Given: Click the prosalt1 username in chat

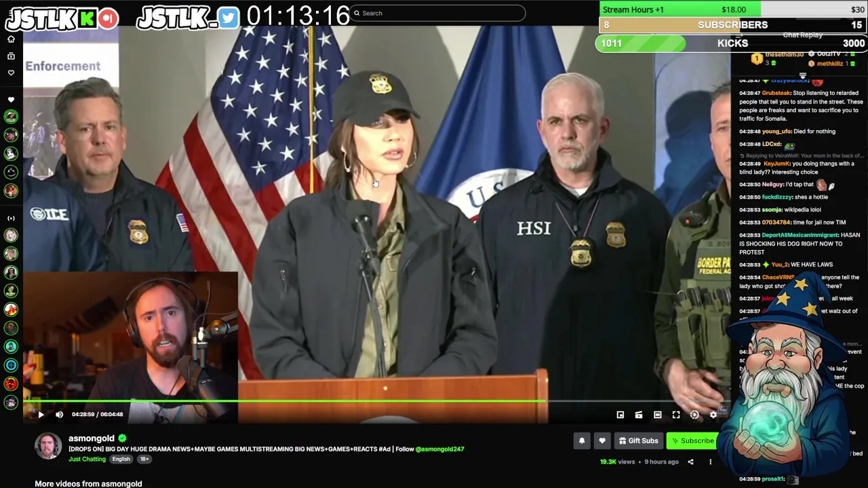Looking at the screenshot, I should coord(773,479).
